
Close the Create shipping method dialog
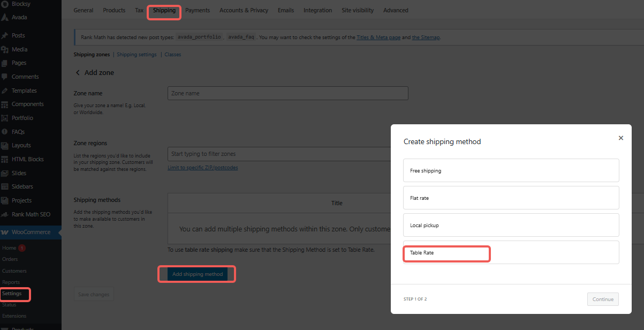[621, 138]
